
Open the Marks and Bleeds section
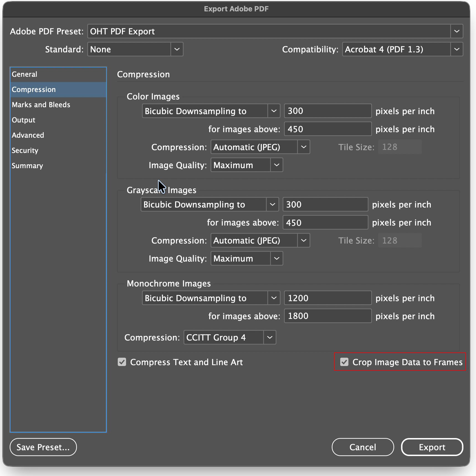pyautogui.click(x=41, y=105)
